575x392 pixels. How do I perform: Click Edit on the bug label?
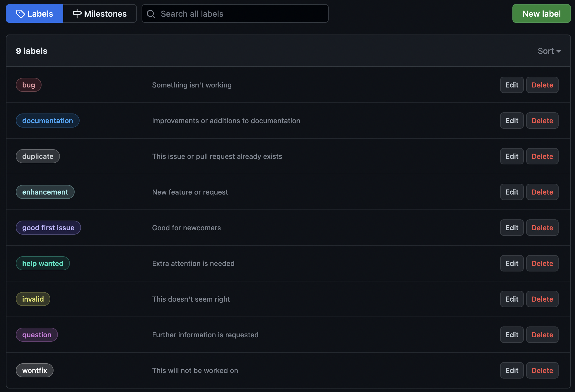(x=512, y=84)
